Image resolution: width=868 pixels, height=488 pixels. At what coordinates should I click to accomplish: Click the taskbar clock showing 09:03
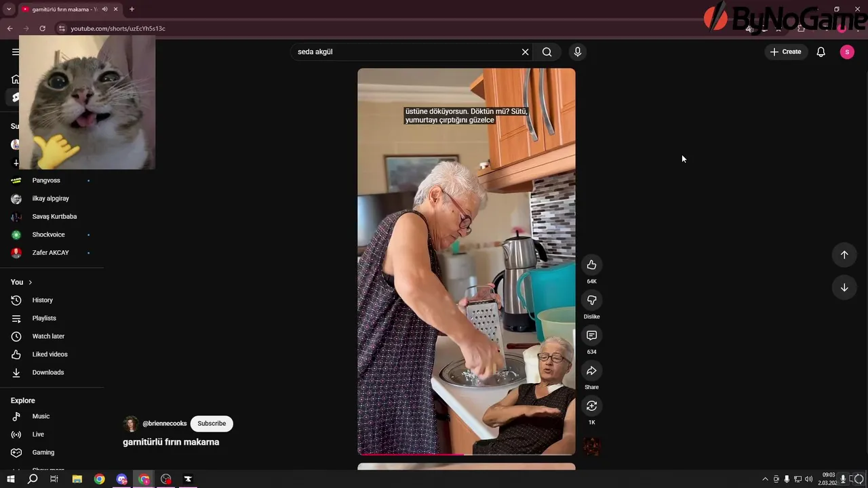click(x=828, y=479)
